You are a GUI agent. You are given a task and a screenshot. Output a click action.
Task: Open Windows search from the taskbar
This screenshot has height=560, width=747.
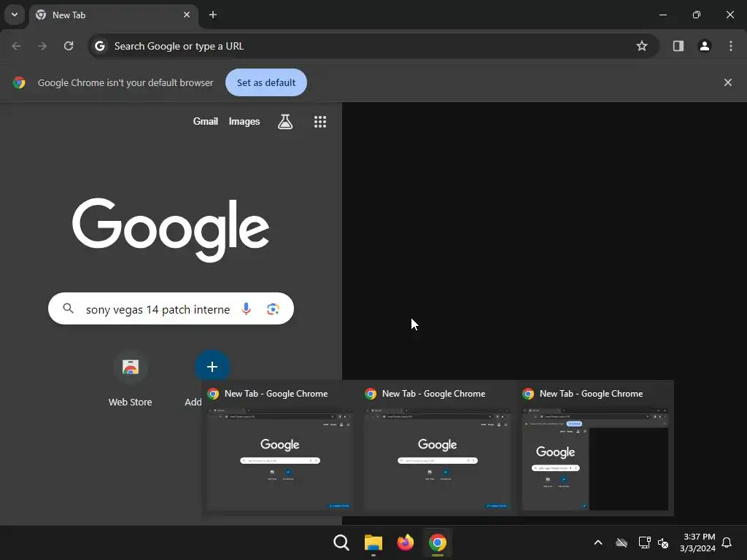coord(341,542)
